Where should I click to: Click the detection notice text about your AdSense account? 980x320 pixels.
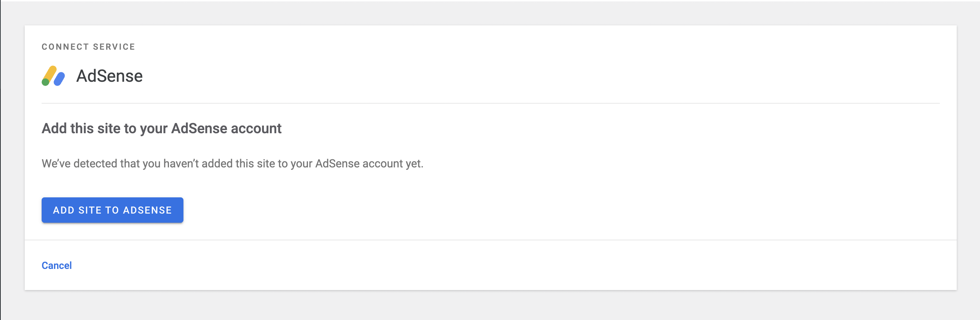click(x=233, y=164)
